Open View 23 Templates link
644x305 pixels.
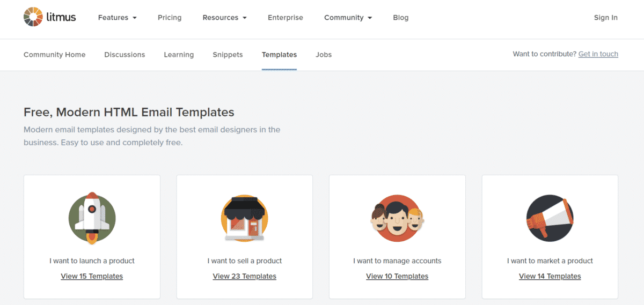point(244,277)
